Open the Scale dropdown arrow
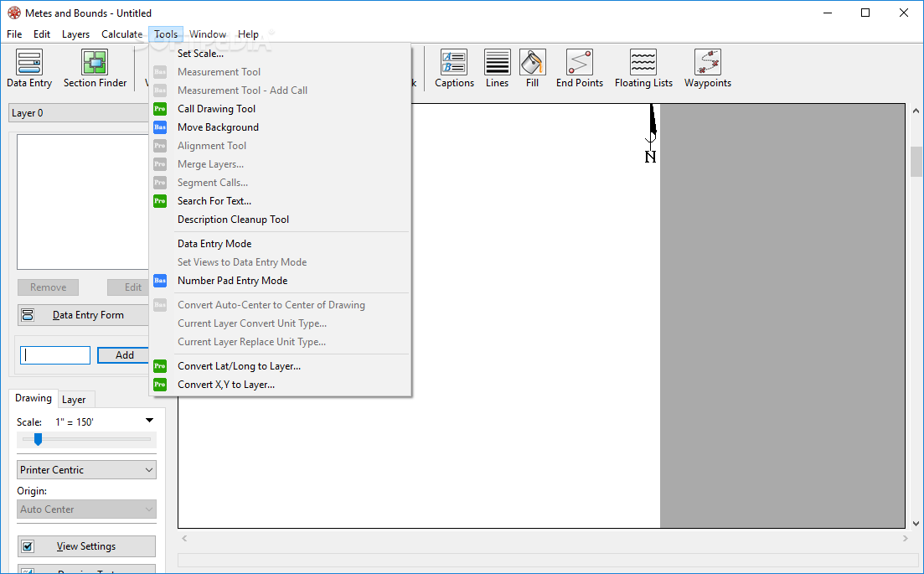Screen dimensions: 924x574 tap(150, 421)
